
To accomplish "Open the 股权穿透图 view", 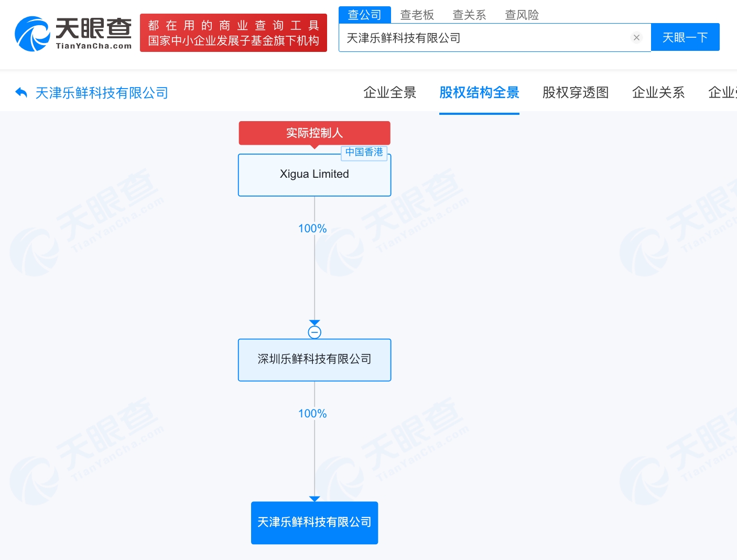I will [576, 92].
